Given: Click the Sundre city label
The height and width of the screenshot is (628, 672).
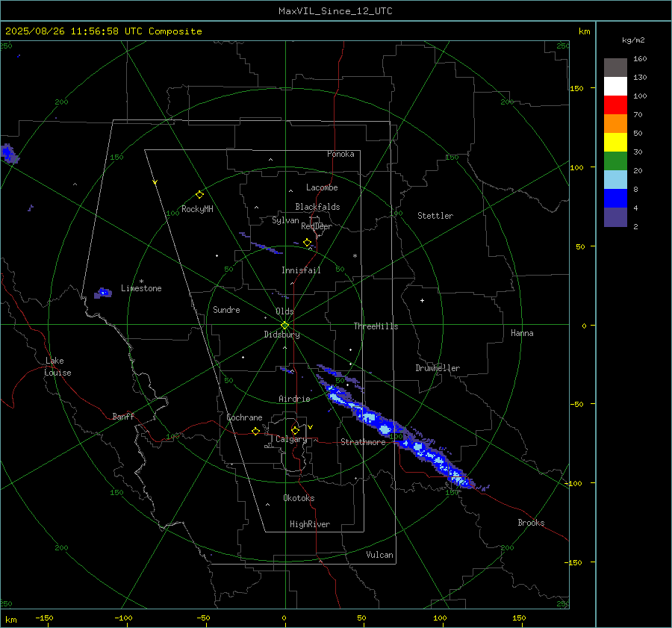Looking at the screenshot, I should click(x=226, y=309).
